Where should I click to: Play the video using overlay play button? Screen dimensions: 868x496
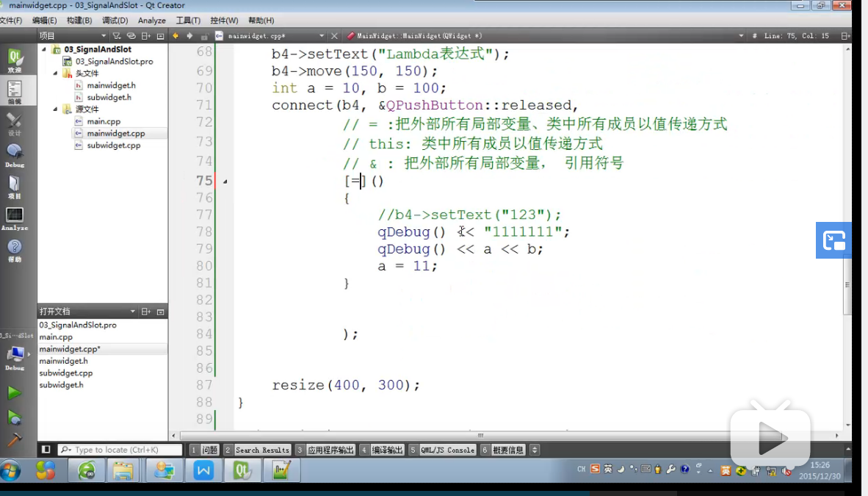770,436
